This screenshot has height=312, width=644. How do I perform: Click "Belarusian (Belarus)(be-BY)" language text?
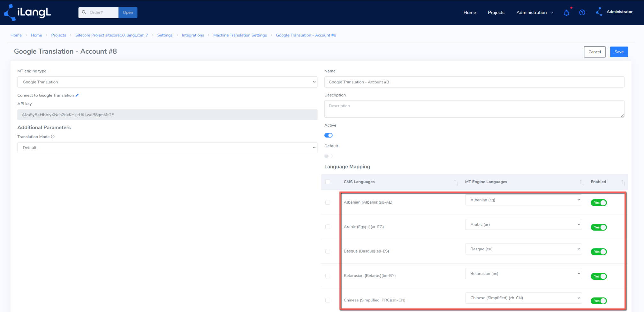369,276
